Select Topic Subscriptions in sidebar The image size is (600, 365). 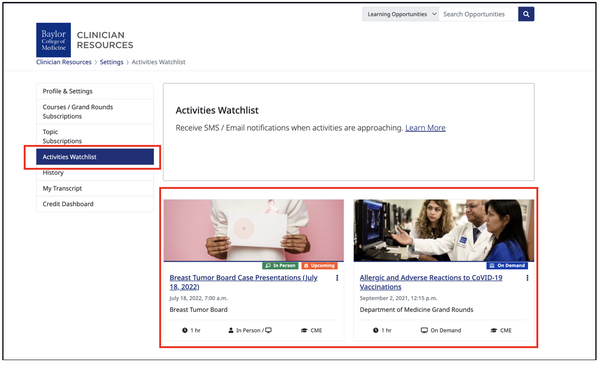coord(95,136)
